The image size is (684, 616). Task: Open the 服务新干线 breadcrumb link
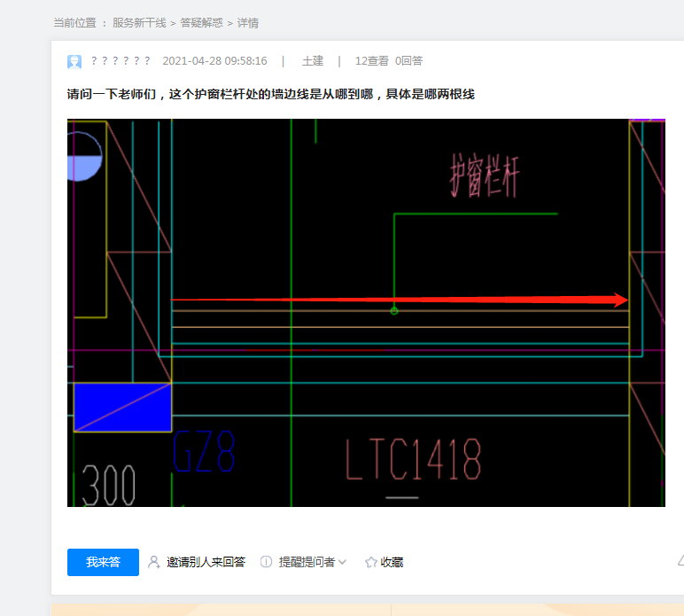click(x=139, y=23)
